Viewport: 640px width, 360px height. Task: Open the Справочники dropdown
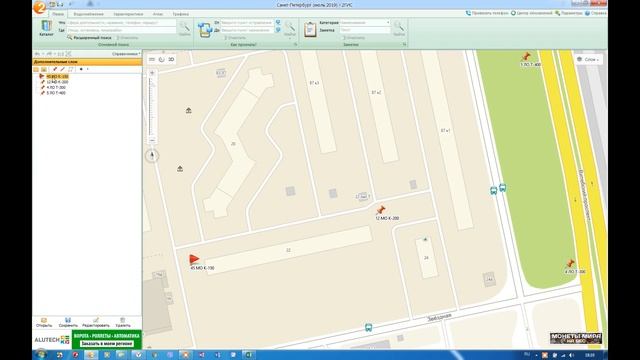pos(126,54)
